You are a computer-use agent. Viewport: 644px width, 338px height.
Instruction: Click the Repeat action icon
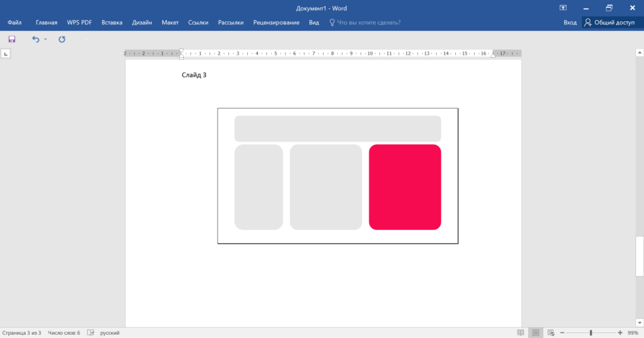[x=62, y=39]
